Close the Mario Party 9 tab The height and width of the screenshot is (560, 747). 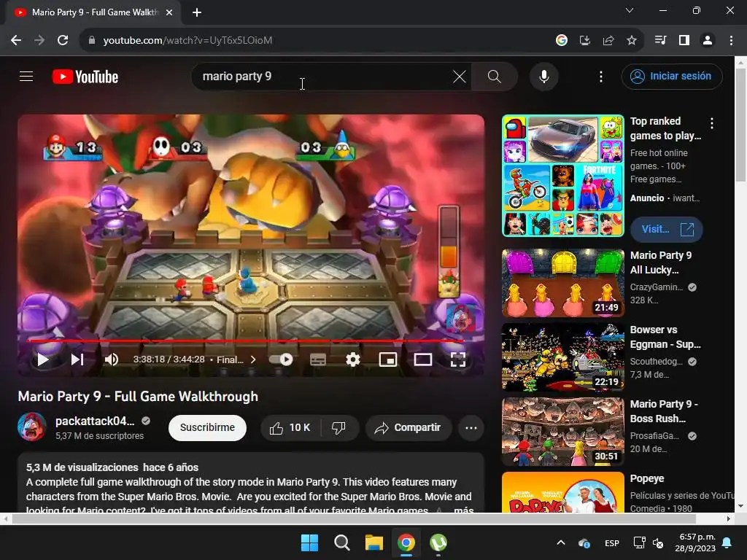click(x=169, y=12)
